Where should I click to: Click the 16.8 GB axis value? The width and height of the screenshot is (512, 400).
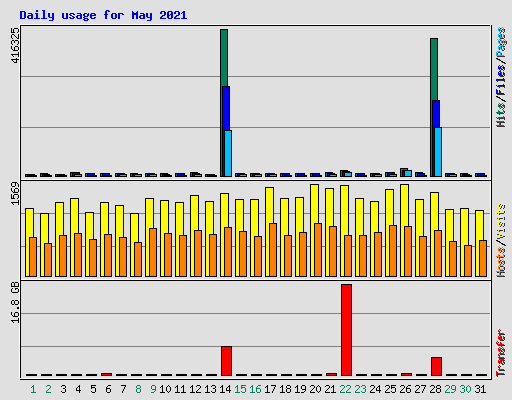coord(15,303)
